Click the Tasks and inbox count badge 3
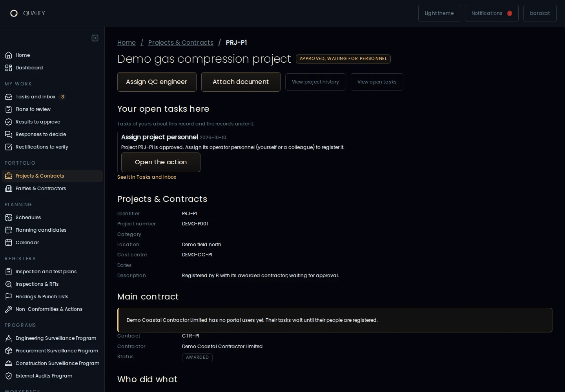565x392 pixels. click(62, 97)
